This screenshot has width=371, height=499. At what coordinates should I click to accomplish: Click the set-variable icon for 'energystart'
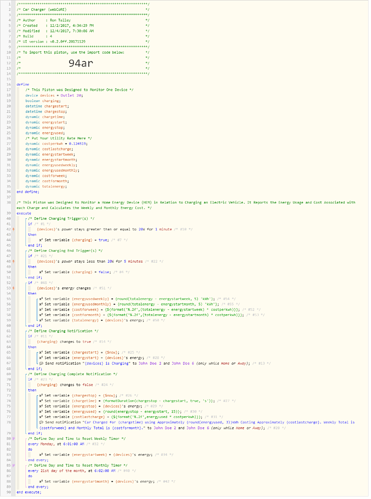coord(41,358)
